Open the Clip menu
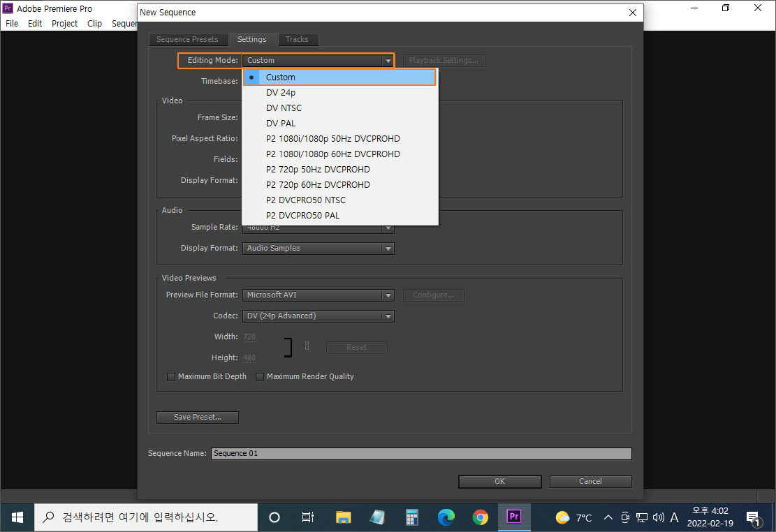 94,24
